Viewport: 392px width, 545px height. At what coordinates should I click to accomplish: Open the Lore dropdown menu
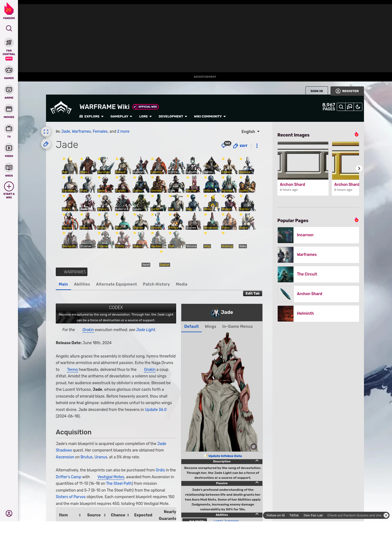click(145, 116)
